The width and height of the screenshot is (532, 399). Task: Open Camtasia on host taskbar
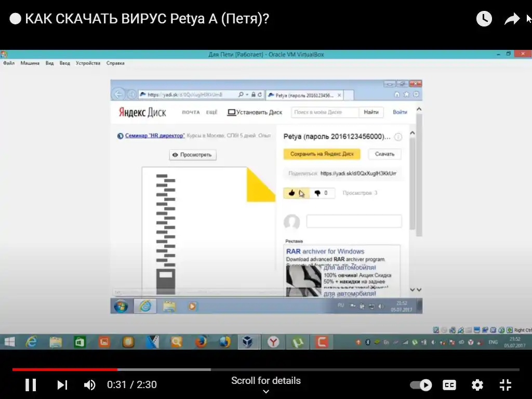(321, 342)
